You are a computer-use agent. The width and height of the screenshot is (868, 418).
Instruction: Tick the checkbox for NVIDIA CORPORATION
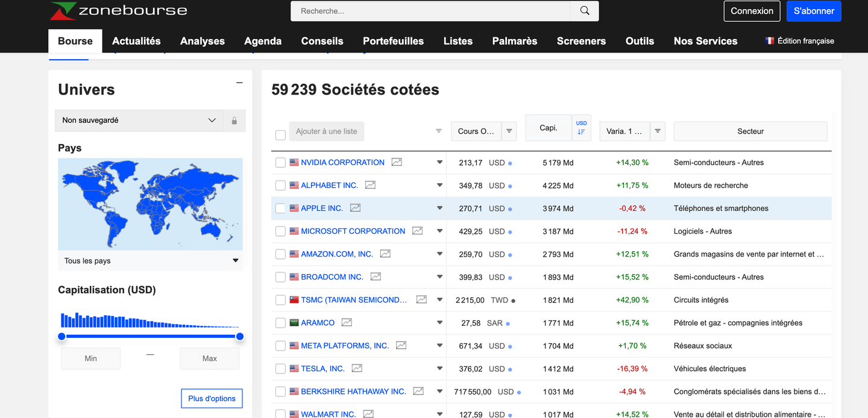pyautogui.click(x=280, y=163)
